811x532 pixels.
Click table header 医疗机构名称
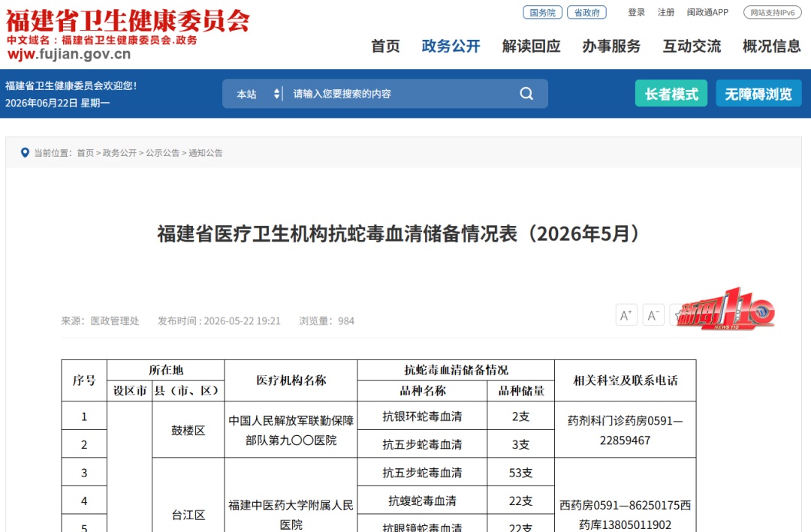pos(291,380)
